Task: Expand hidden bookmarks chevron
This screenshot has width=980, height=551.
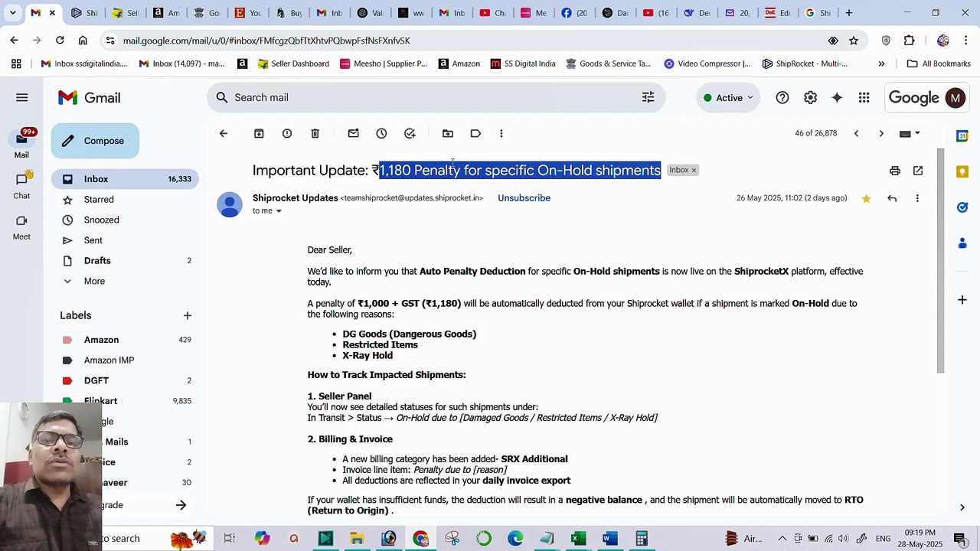Action: 881,64
